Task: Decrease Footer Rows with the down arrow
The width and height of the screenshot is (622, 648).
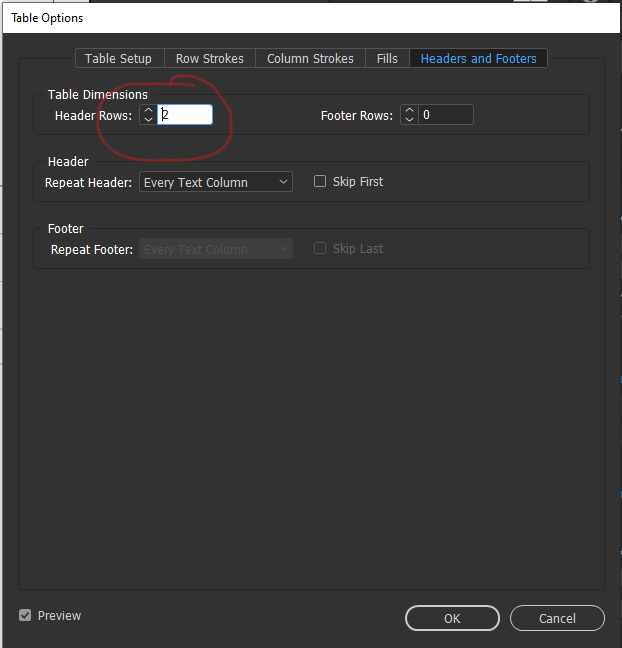Action: (x=409, y=119)
